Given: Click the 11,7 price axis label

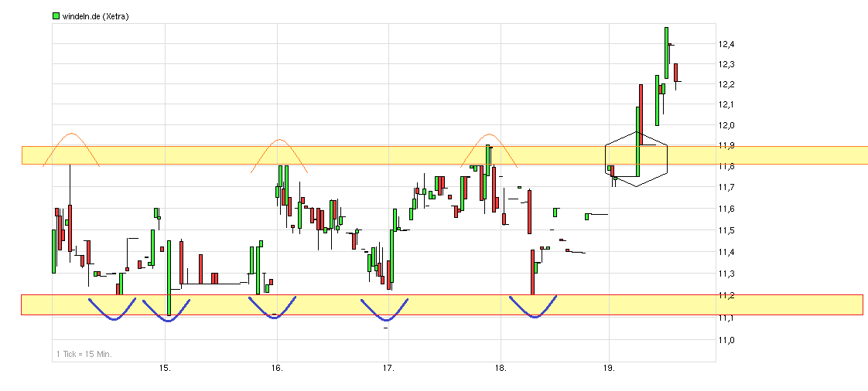Looking at the screenshot, I should (x=726, y=188).
